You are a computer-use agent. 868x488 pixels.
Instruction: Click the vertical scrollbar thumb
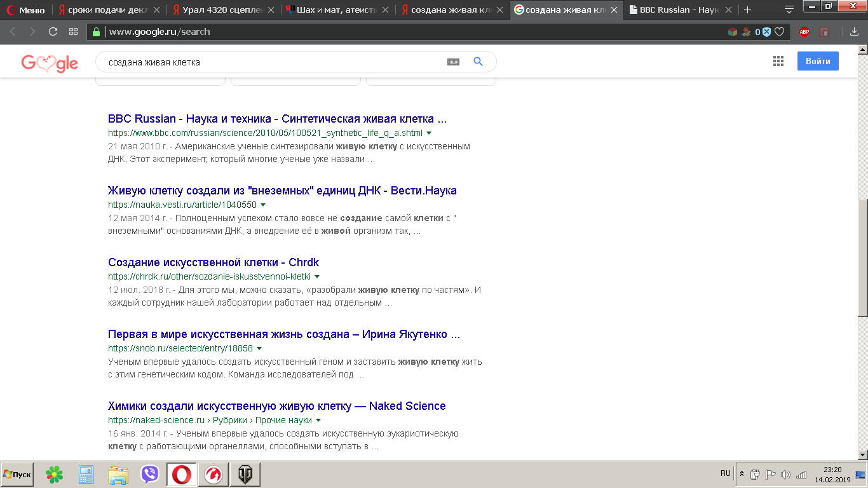pyautogui.click(x=863, y=257)
